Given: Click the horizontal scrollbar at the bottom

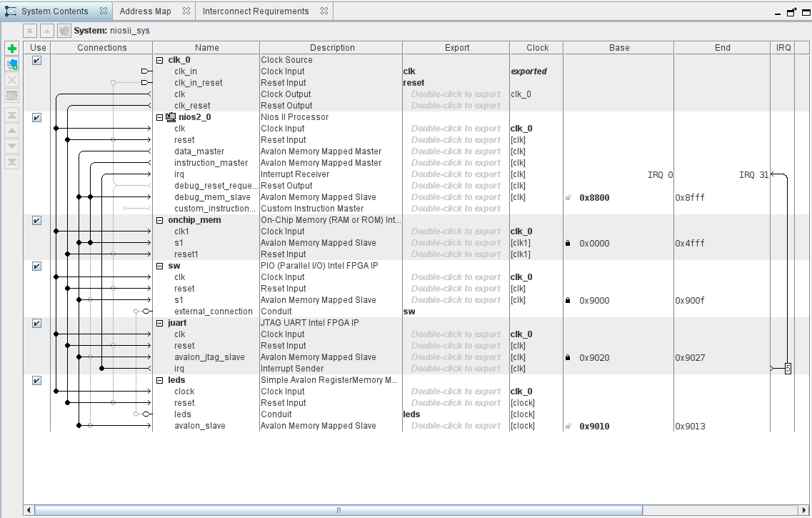Looking at the screenshot, I should click(x=339, y=510).
